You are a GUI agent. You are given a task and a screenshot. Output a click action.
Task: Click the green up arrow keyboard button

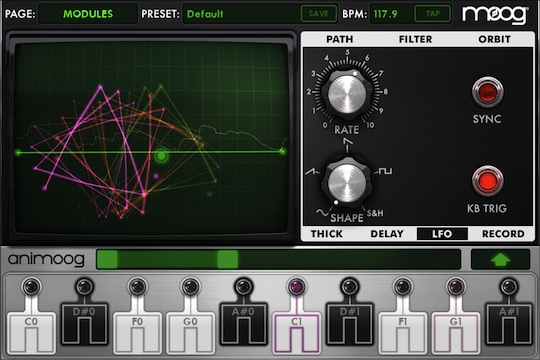(x=500, y=259)
